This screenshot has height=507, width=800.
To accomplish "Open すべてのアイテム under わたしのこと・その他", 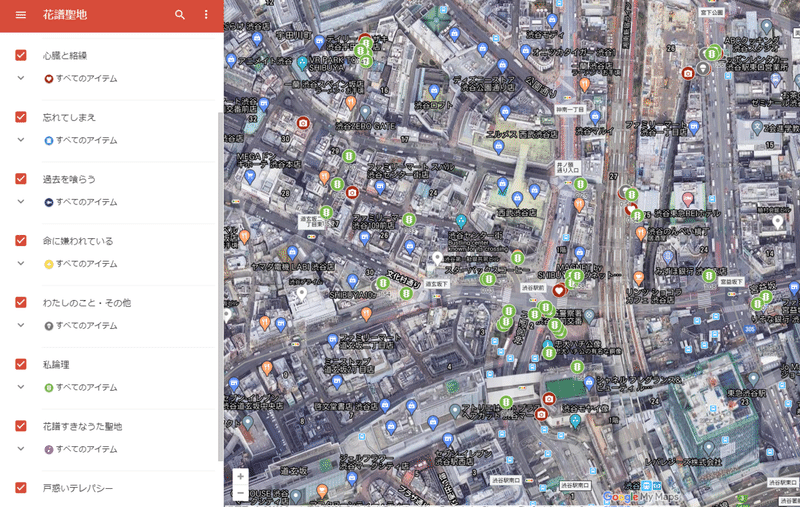I will pyautogui.click(x=86, y=325).
